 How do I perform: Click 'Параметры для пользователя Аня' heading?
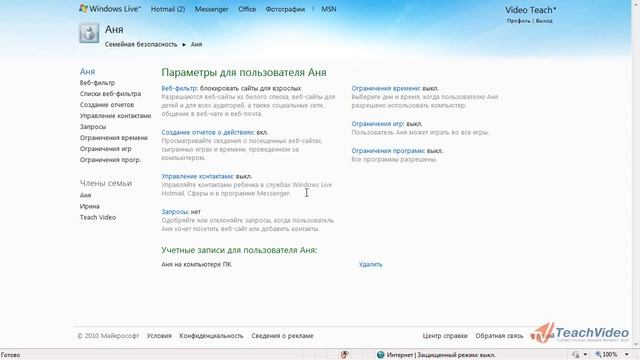[x=244, y=72]
